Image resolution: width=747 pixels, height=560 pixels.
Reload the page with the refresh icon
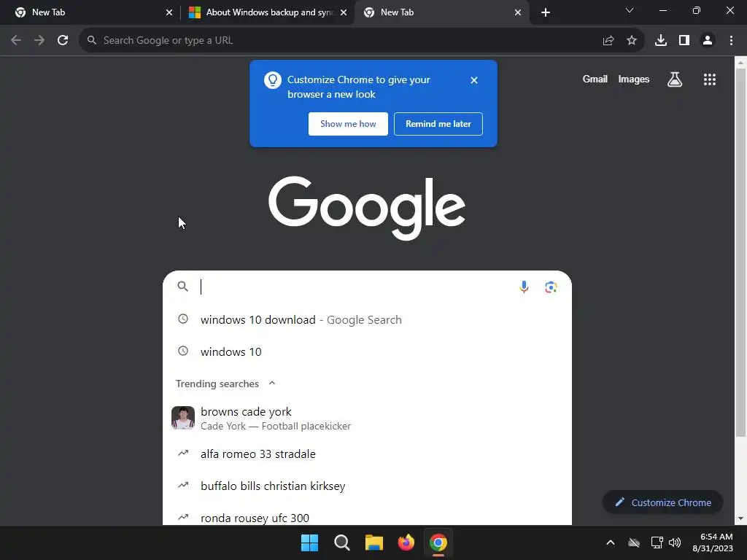(x=63, y=41)
